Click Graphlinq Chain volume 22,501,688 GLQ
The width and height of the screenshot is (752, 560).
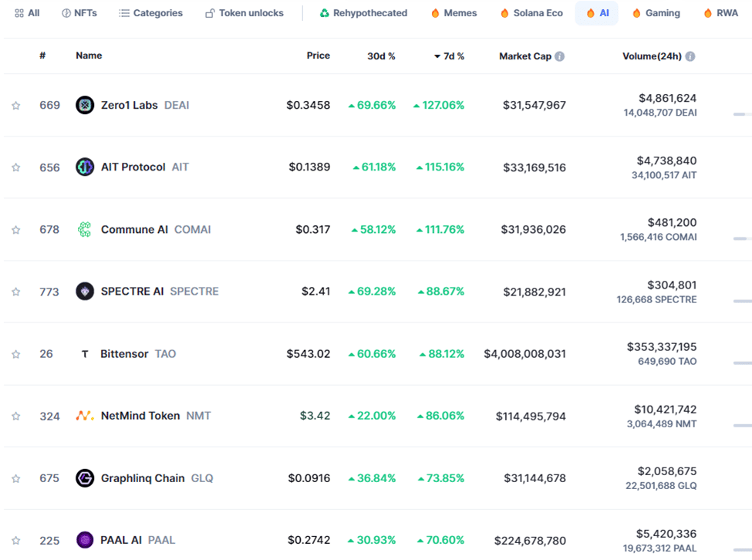(x=661, y=486)
